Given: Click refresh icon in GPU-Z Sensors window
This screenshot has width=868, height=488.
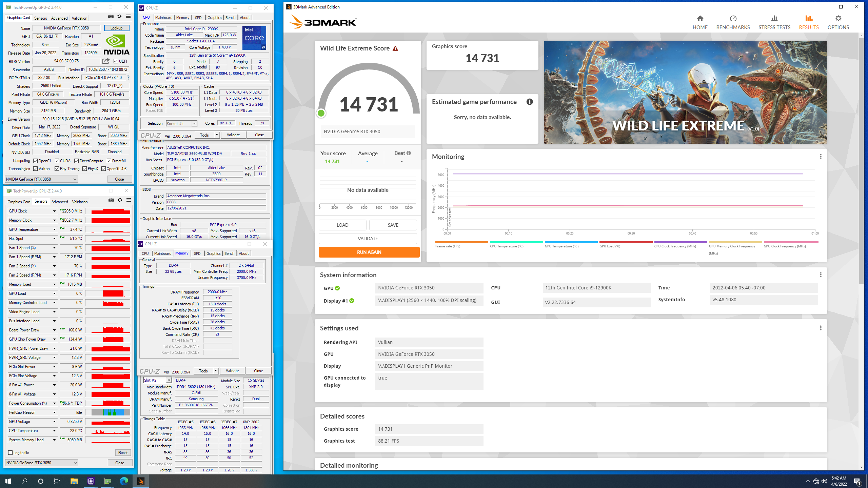Looking at the screenshot, I should (x=120, y=200).
